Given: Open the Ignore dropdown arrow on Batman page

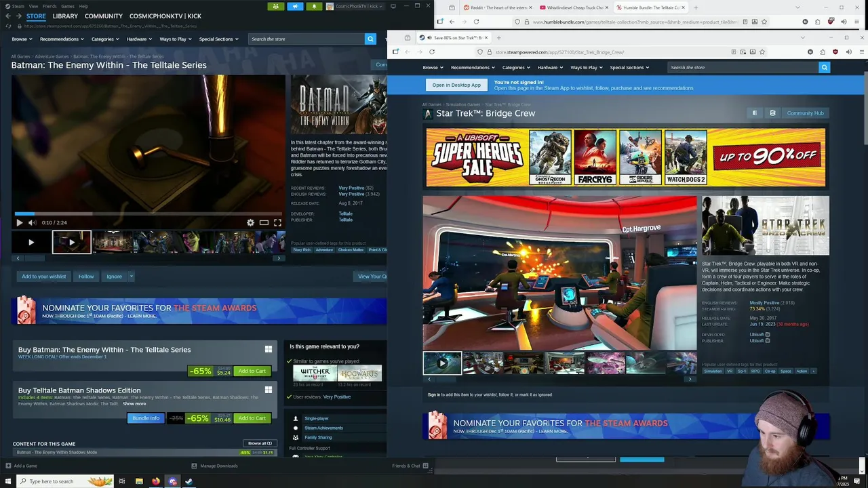Looking at the screenshot, I should (131, 276).
